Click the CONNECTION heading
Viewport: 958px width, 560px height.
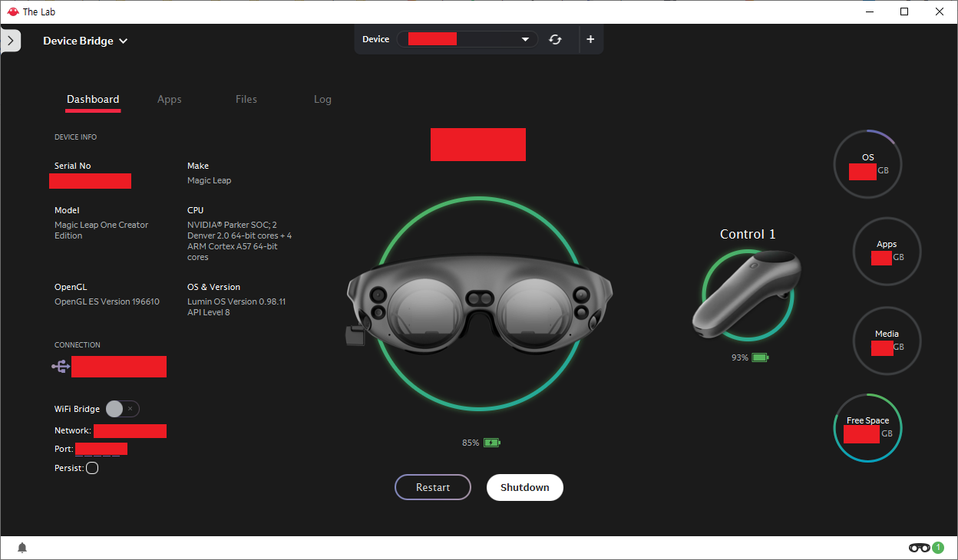click(78, 345)
